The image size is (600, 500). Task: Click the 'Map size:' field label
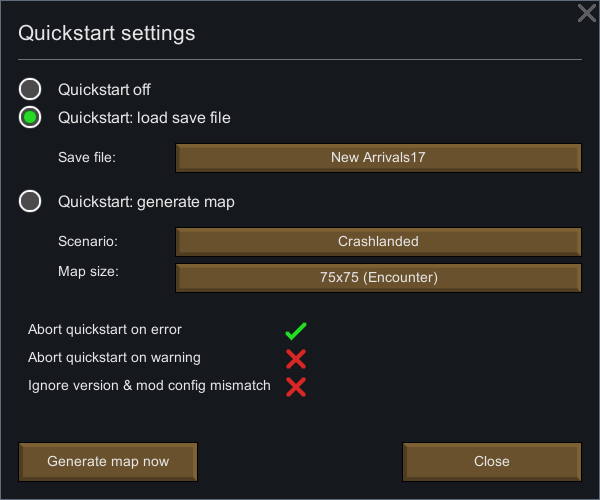click(x=88, y=272)
